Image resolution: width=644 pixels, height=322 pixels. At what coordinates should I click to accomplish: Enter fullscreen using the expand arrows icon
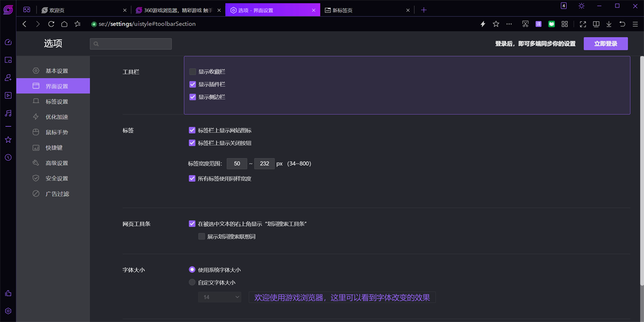[583, 24]
